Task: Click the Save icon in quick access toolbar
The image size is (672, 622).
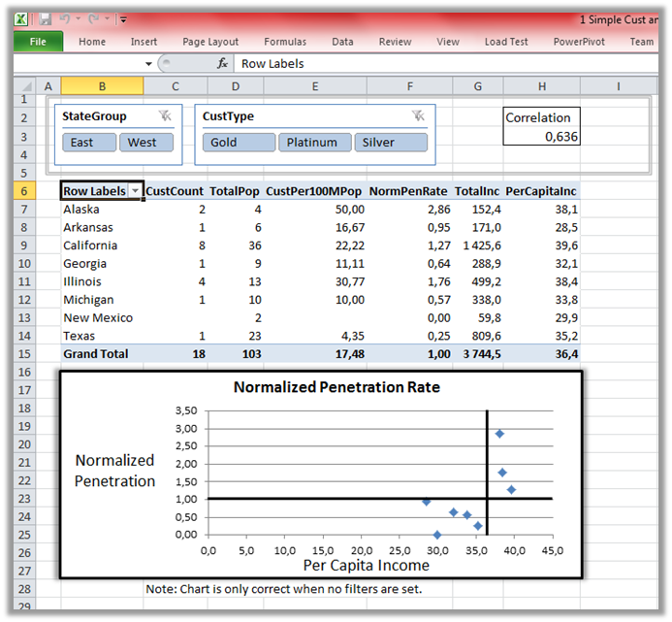Action: [x=46, y=19]
